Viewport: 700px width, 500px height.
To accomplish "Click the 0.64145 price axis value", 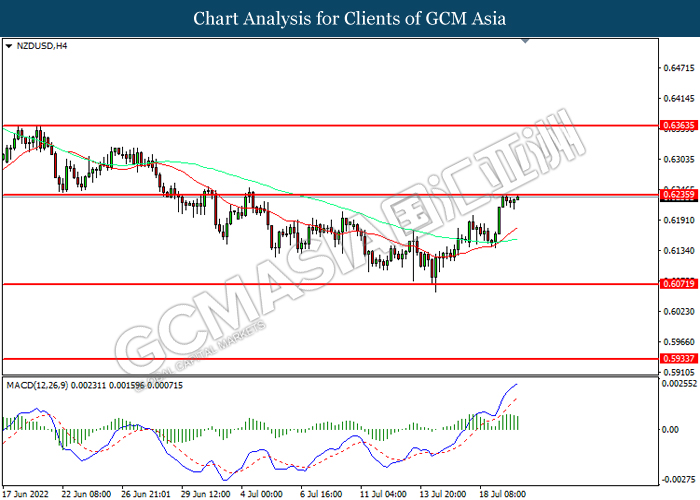I will click(x=679, y=98).
